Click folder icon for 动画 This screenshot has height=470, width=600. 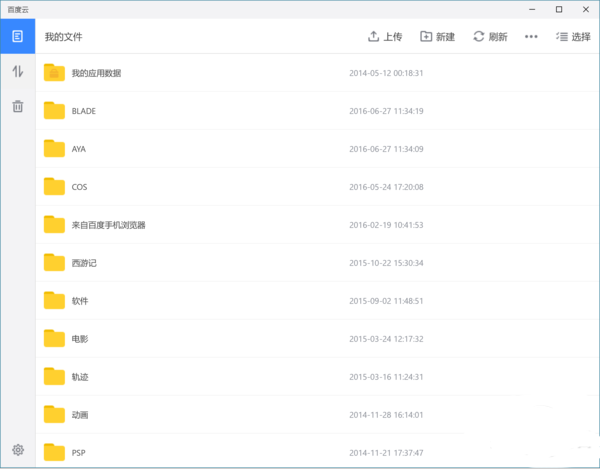tap(54, 414)
